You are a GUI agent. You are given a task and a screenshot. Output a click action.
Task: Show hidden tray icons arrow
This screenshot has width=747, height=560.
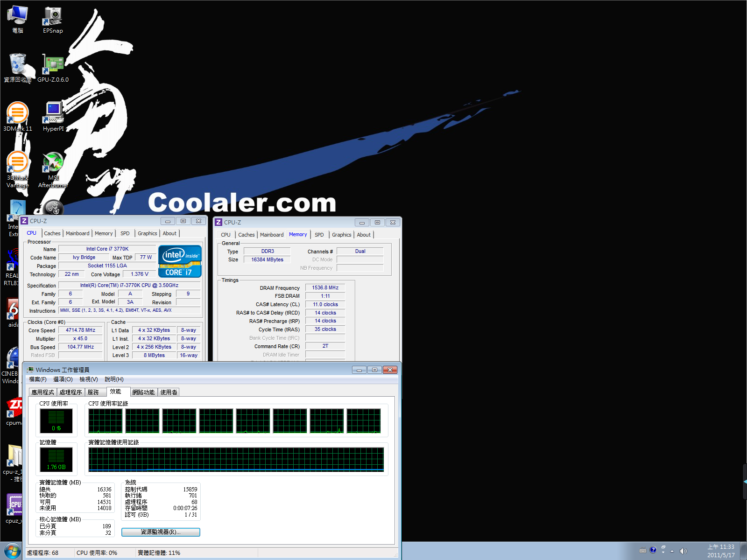pos(672,551)
